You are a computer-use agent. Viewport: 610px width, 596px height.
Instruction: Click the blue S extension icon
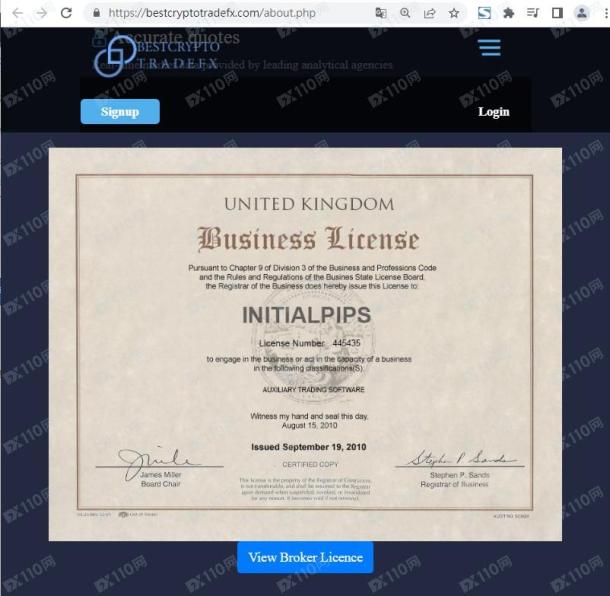(484, 13)
